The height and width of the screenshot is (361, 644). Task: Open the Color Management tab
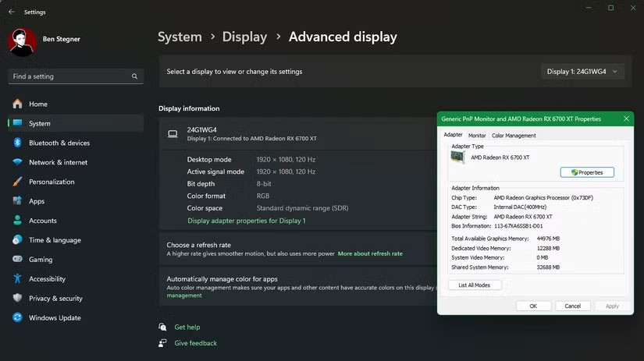(514, 136)
